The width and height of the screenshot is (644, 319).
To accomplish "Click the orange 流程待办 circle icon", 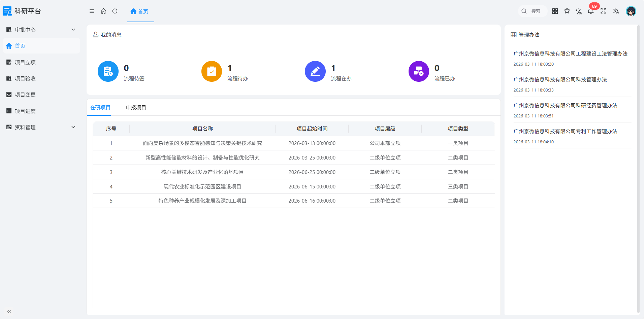I will pyautogui.click(x=212, y=71).
